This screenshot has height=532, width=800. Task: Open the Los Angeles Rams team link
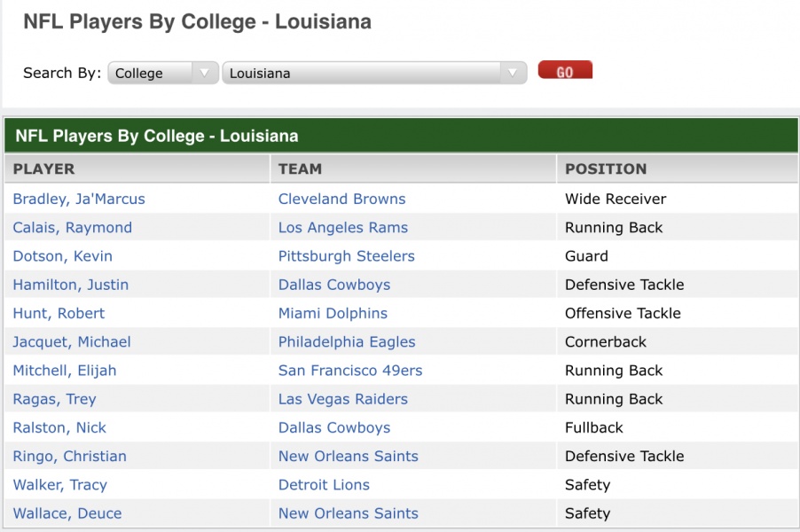pos(343,227)
